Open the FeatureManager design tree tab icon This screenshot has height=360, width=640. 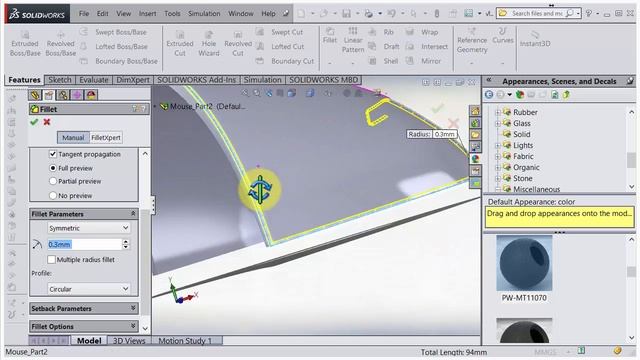tap(35, 95)
